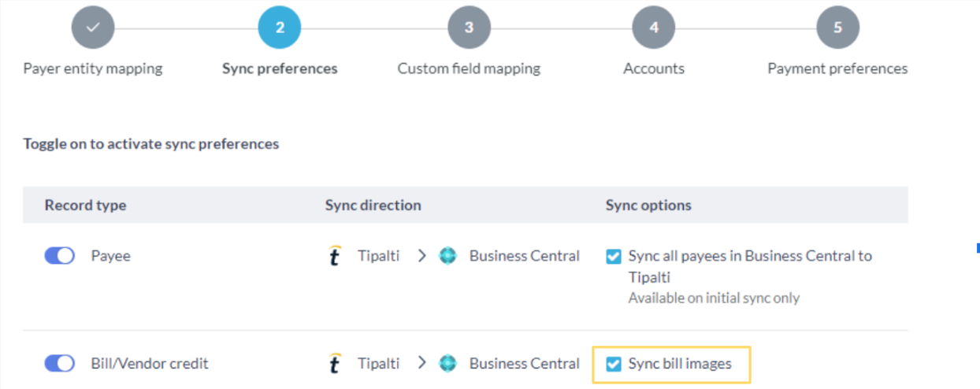Screen dimensions: 980x389
Task: Switch to Custom field mapping step
Action: pyautogui.click(x=469, y=69)
